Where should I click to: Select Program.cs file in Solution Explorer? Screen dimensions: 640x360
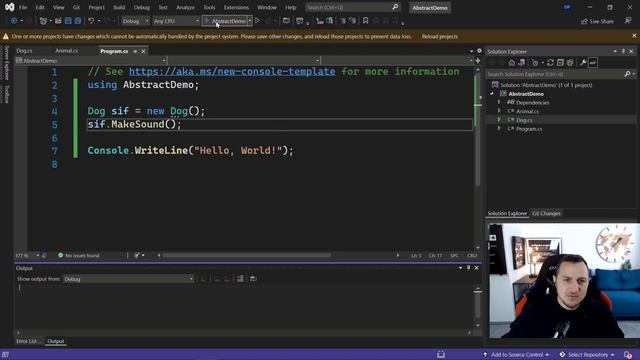529,129
